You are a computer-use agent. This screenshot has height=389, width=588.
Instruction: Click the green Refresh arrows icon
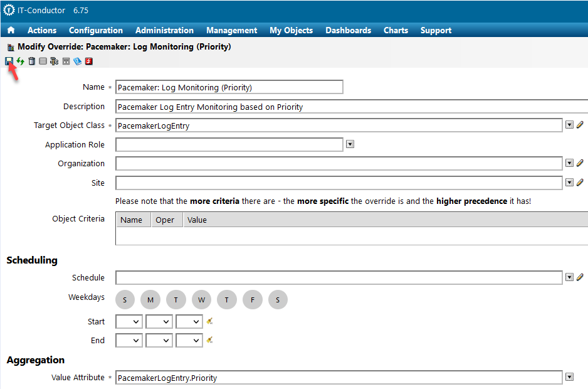[x=20, y=61]
